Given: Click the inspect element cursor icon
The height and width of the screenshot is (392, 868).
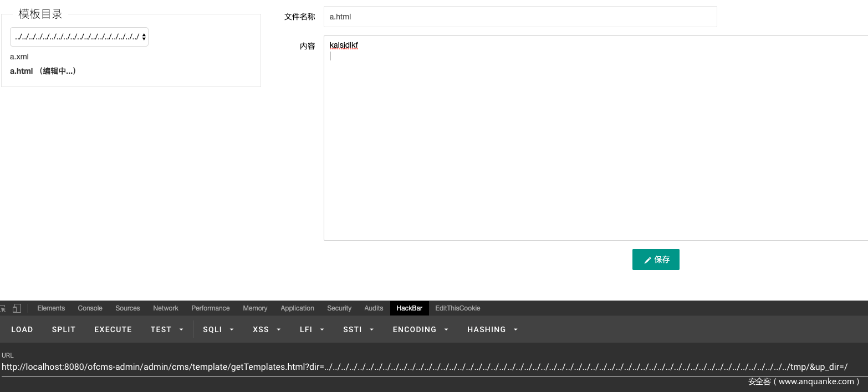Looking at the screenshot, I should click(3, 308).
